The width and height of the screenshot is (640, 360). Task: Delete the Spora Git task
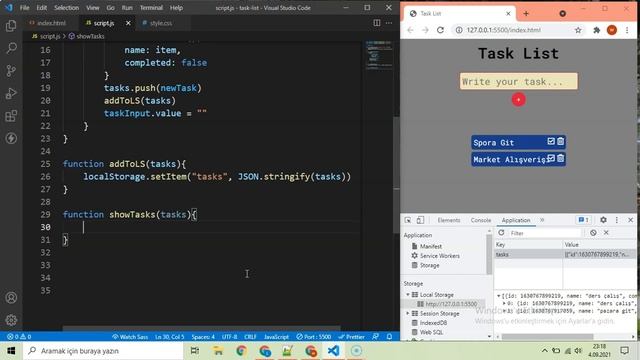[560, 141]
